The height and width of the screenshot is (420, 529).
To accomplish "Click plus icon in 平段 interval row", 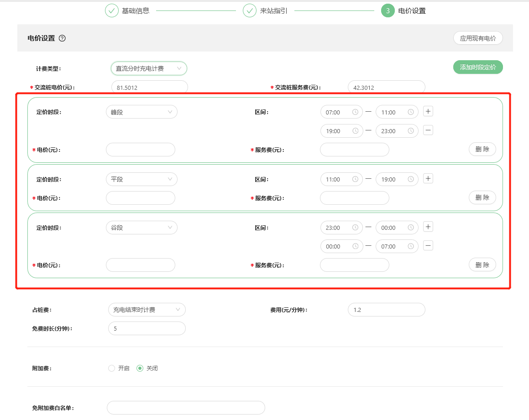I will pos(428,178).
